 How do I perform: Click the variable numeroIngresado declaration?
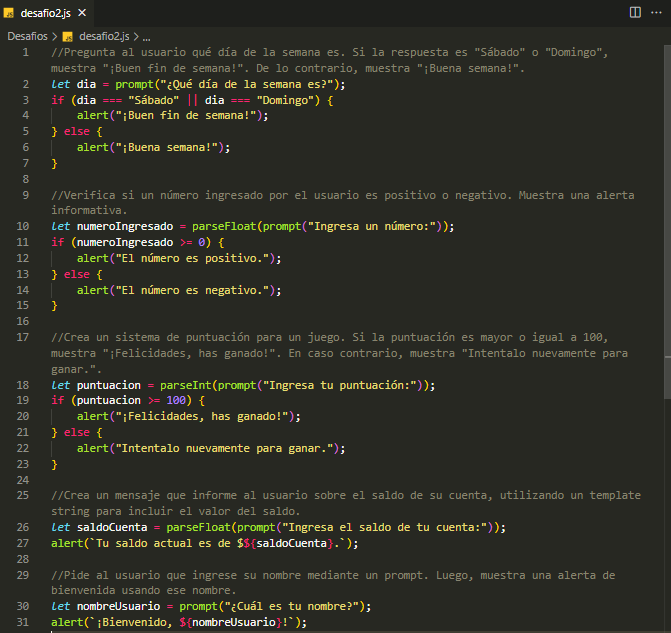[124, 226]
